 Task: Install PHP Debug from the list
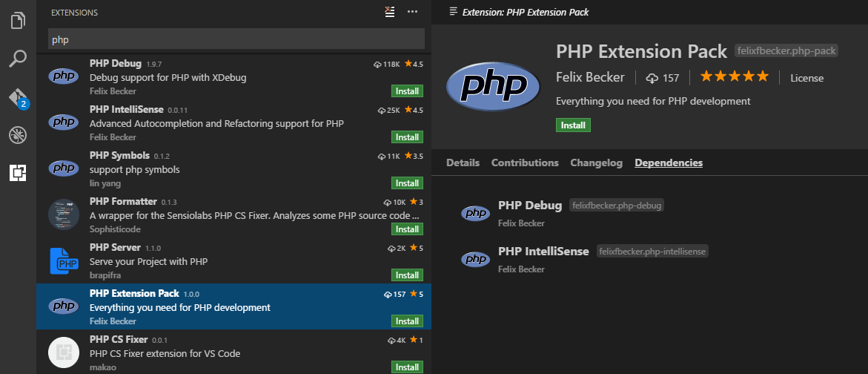pyautogui.click(x=407, y=91)
